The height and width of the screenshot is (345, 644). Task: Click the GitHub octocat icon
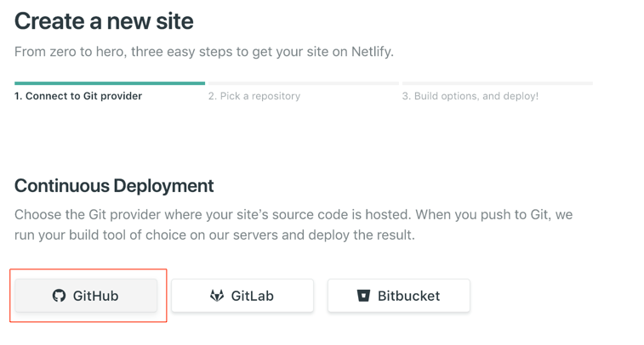[x=59, y=296]
